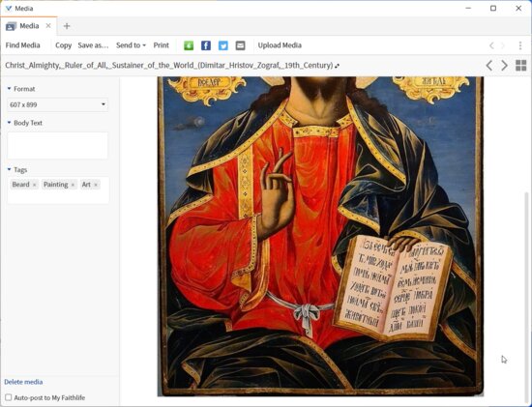Open the 607 x 899 format dropdown
The image size is (532, 407).
tap(57, 104)
